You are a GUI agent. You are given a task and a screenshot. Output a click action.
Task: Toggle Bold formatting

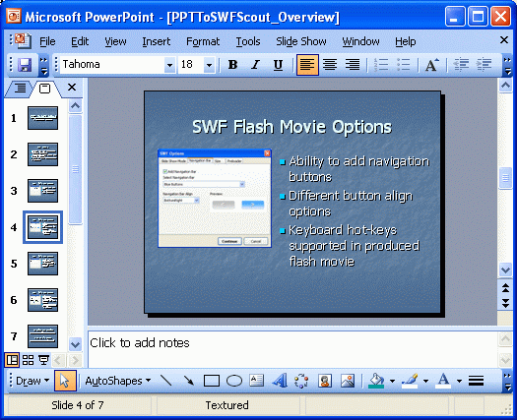pos(232,65)
